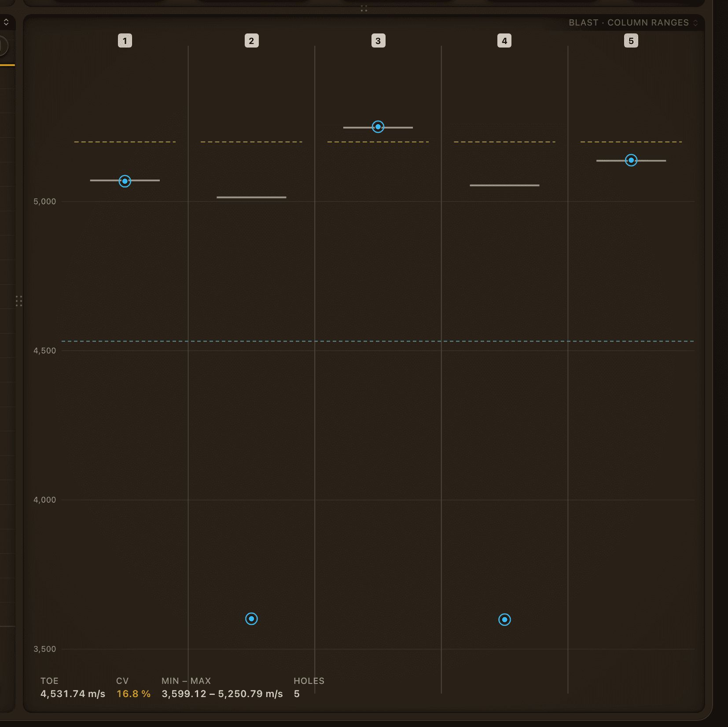Image resolution: width=728 pixels, height=727 pixels.
Task: Select column badge 1
Action: click(x=125, y=41)
